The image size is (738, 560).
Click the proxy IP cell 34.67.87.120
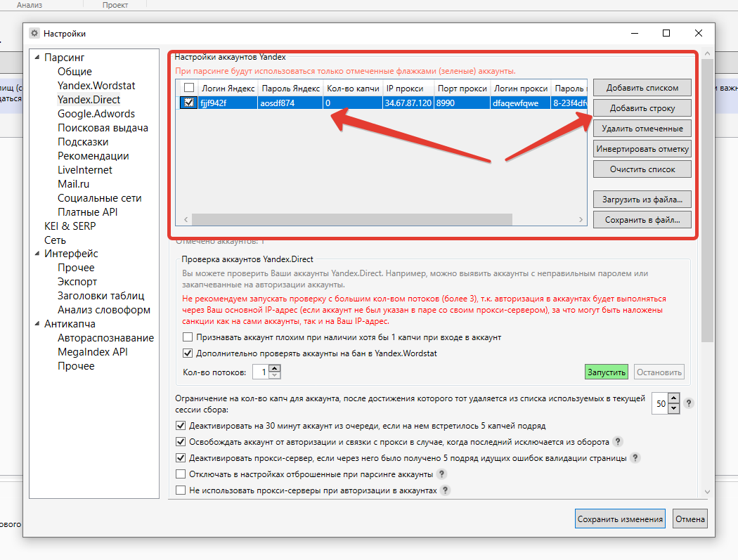pos(408,103)
